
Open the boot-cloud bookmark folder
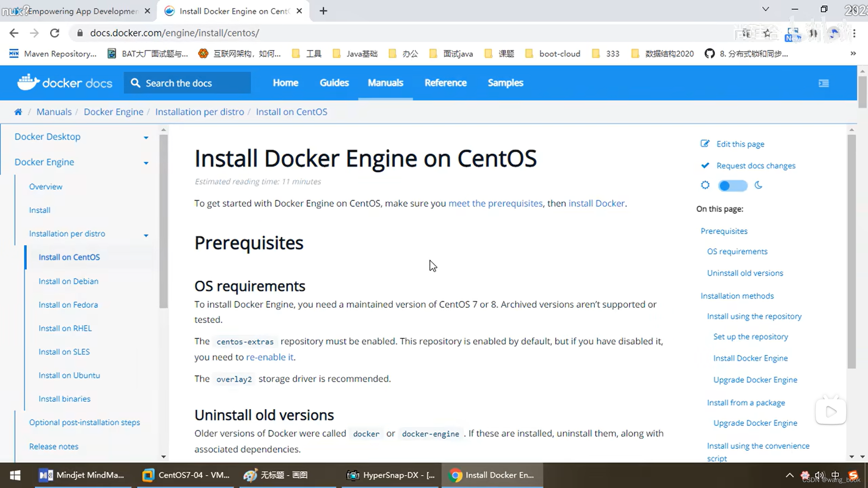coord(552,54)
